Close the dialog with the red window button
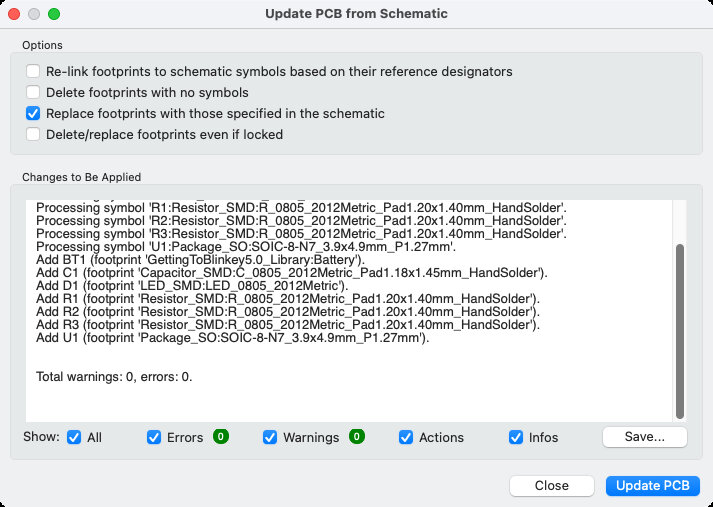This screenshot has height=507, width=713. tap(14, 14)
